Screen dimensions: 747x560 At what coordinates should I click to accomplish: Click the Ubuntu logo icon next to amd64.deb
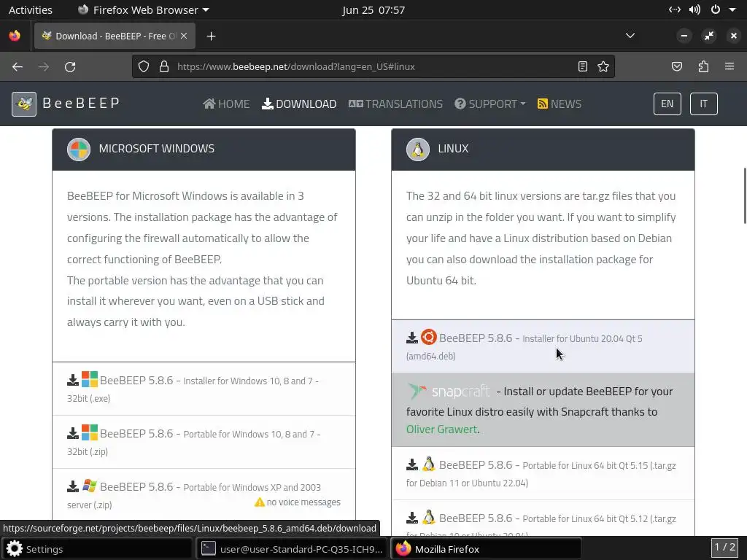[429, 337]
